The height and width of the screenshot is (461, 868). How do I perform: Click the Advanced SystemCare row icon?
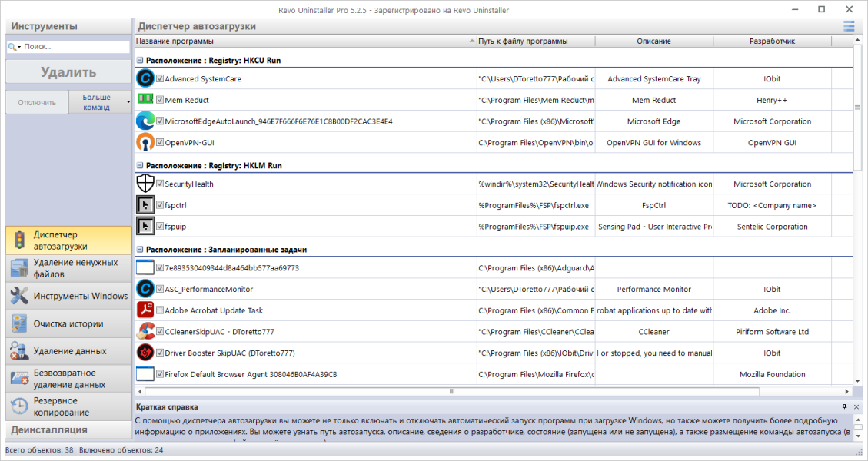(x=145, y=78)
